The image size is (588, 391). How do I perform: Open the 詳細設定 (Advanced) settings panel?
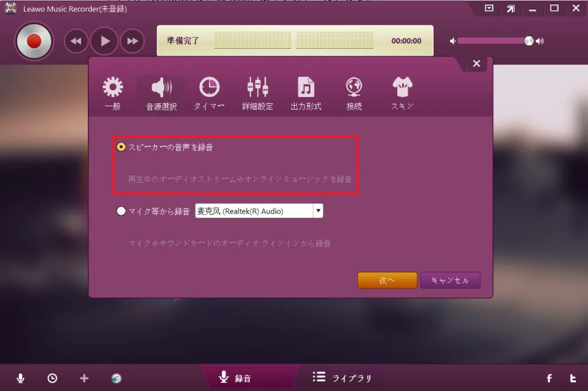pyautogui.click(x=257, y=92)
